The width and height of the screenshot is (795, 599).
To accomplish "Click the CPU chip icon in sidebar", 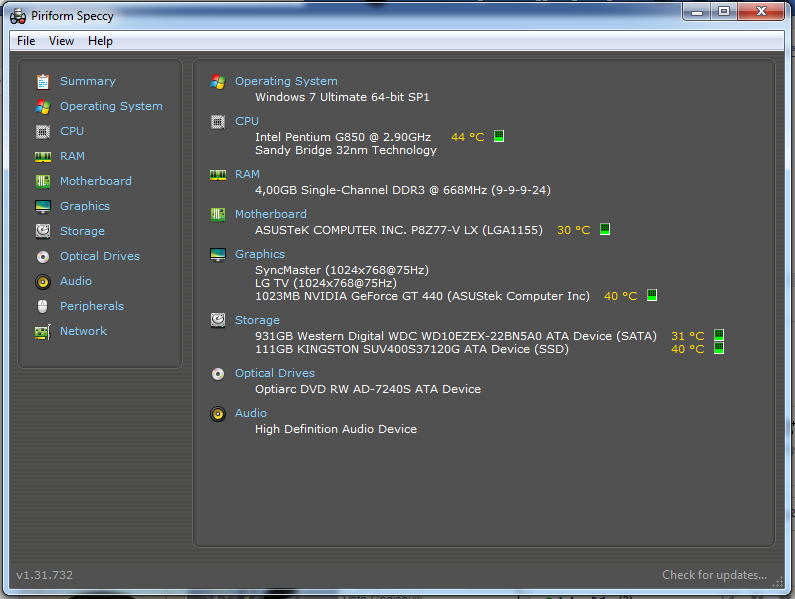I will pyautogui.click(x=43, y=132).
